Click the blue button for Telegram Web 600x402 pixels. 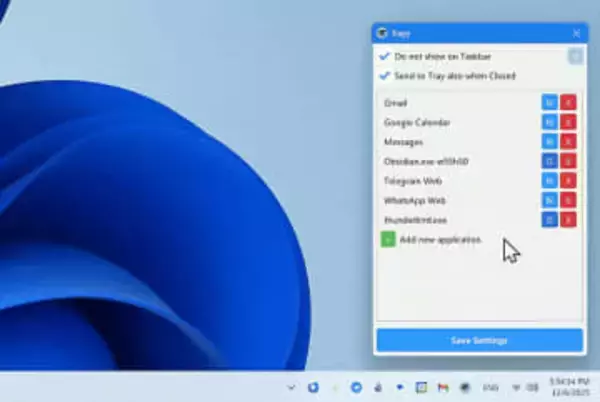click(x=549, y=181)
